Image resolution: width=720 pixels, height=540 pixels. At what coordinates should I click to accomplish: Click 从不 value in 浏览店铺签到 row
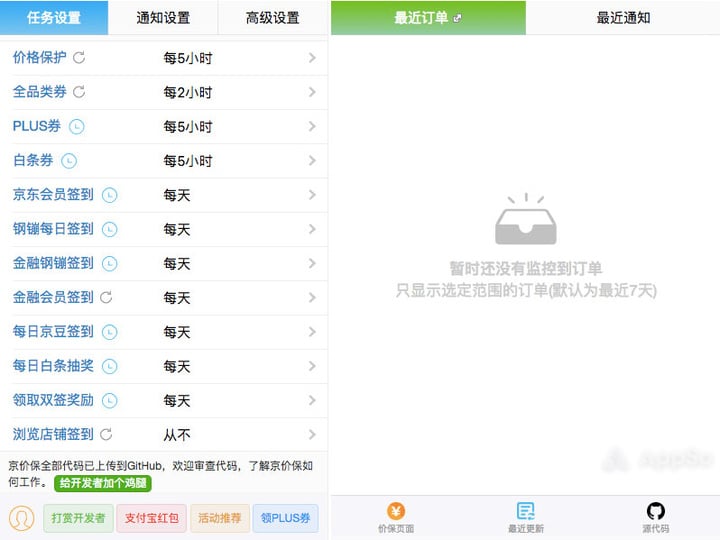pos(177,435)
